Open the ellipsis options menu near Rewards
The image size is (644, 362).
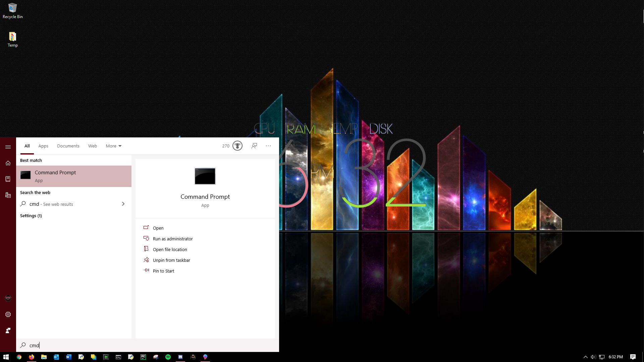(268, 146)
